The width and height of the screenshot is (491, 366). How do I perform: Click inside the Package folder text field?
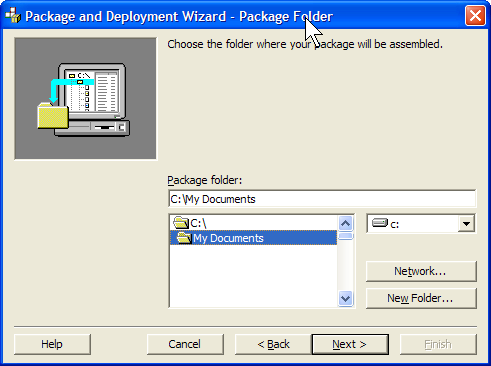[x=322, y=199]
